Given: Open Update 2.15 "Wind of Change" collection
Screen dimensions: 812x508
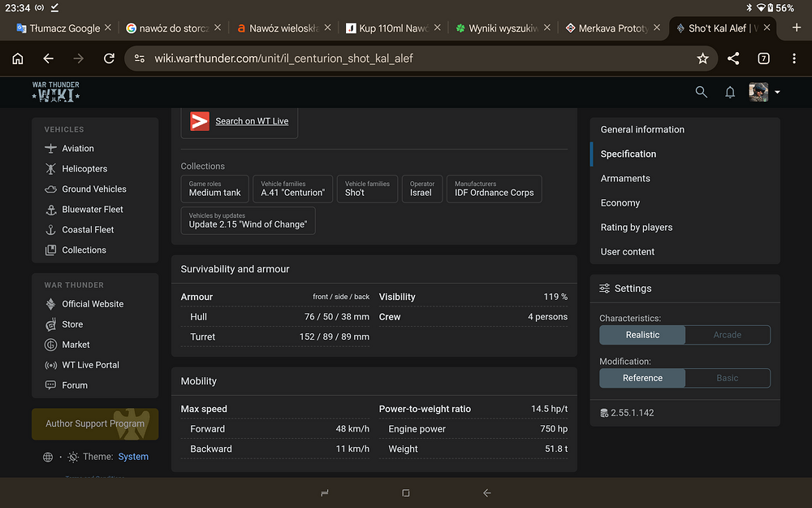Looking at the screenshot, I should point(248,220).
